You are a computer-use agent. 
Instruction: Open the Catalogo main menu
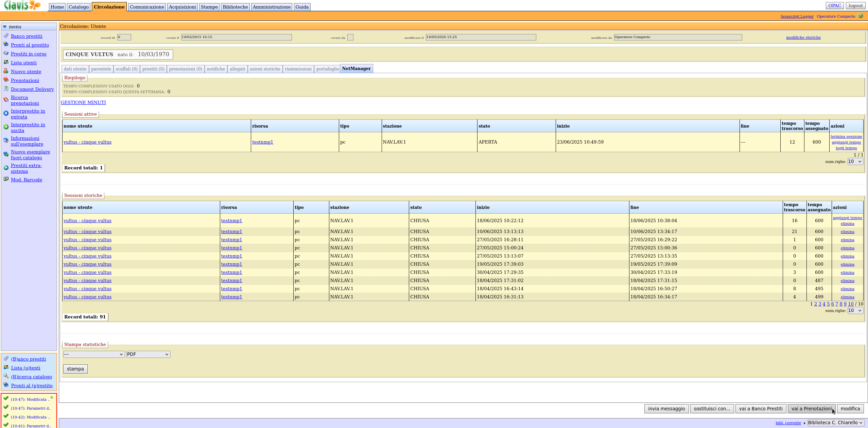tap(79, 7)
